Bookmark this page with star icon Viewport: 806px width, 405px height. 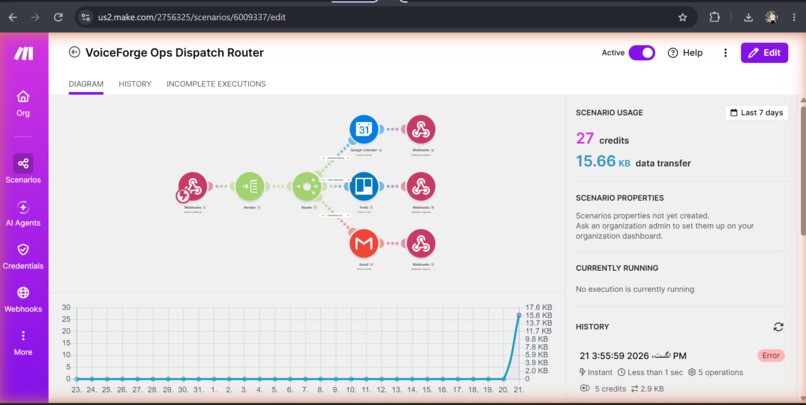[x=683, y=17]
